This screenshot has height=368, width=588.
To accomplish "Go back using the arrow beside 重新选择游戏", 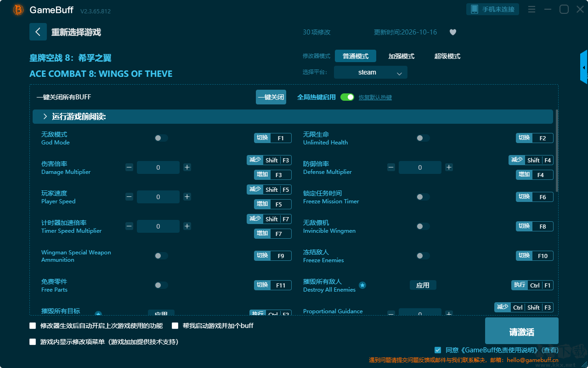I will (x=38, y=32).
